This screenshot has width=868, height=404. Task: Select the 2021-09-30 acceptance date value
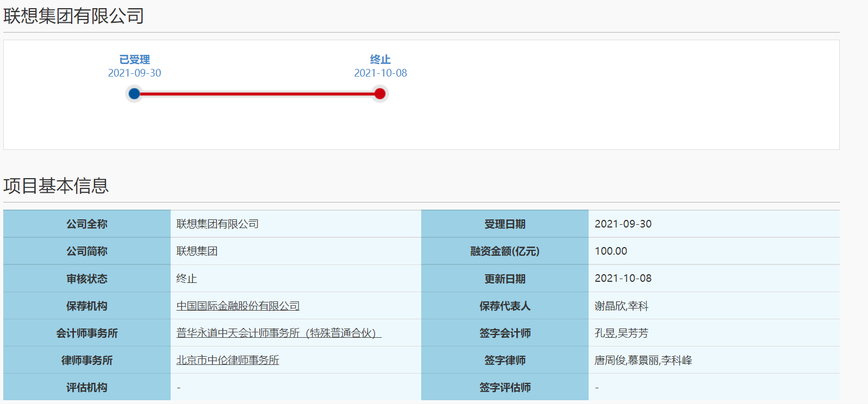pos(623,224)
